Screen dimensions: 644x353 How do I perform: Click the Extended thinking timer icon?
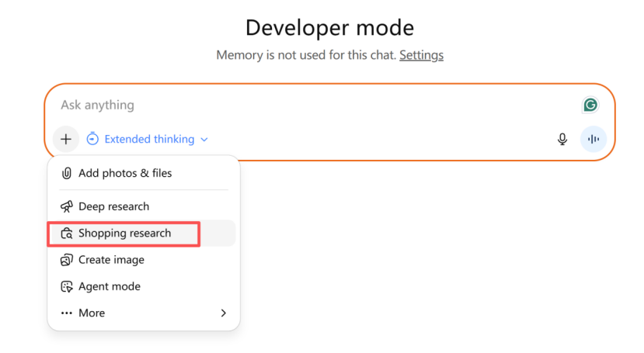[x=92, y=139]
